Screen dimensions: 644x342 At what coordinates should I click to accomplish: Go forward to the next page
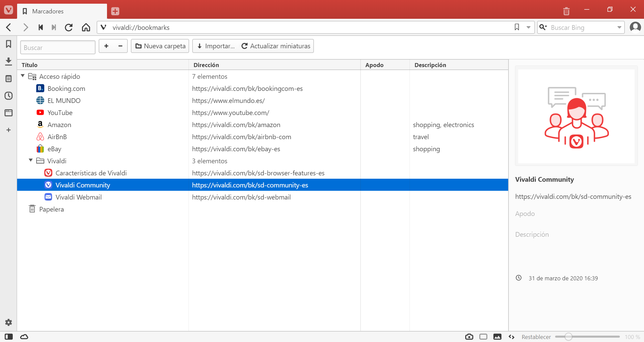[25, 27]
